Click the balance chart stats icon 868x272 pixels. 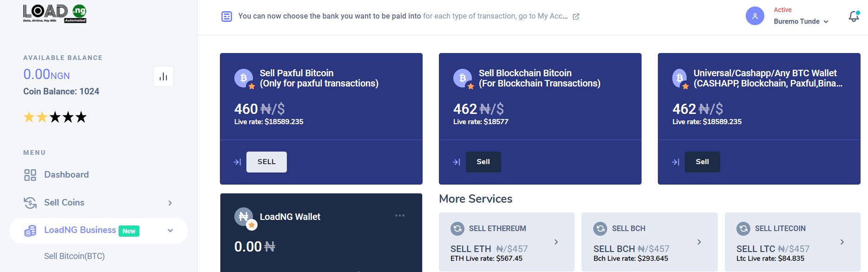[x=163, y=77]
